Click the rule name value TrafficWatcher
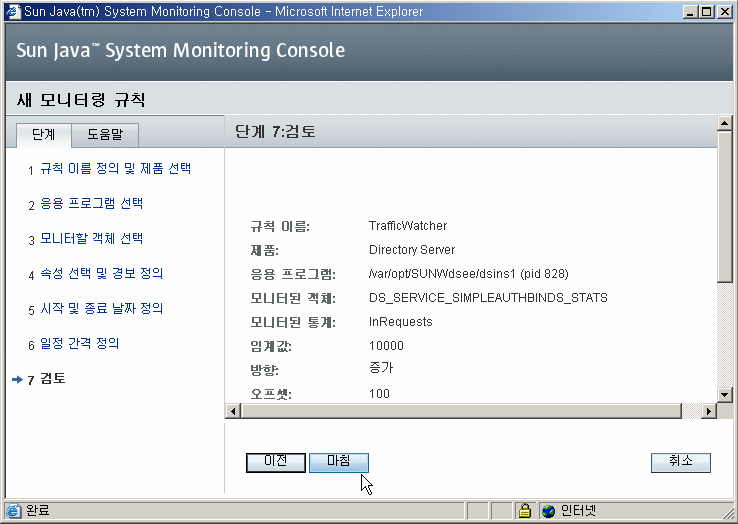The image size is (738, 524). [408, 226]
